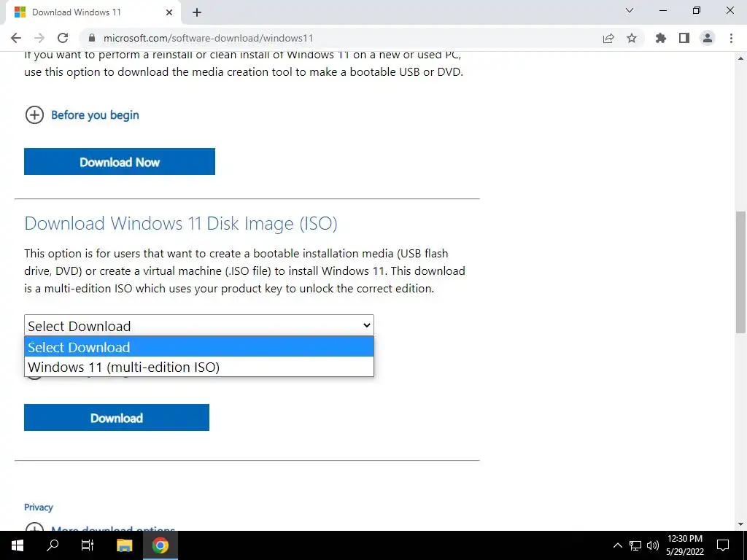Open the Privacy link
Screen dimensions: 747x560
click(39, 507)
